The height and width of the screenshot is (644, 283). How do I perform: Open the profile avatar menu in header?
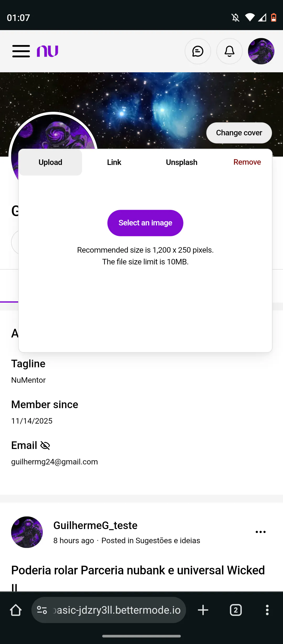[x=261, y=51]
